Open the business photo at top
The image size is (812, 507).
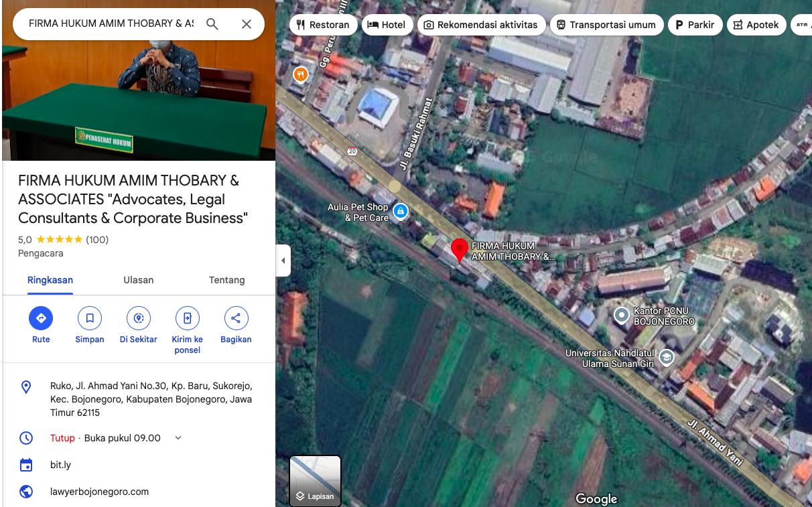(x=139, y=87)
